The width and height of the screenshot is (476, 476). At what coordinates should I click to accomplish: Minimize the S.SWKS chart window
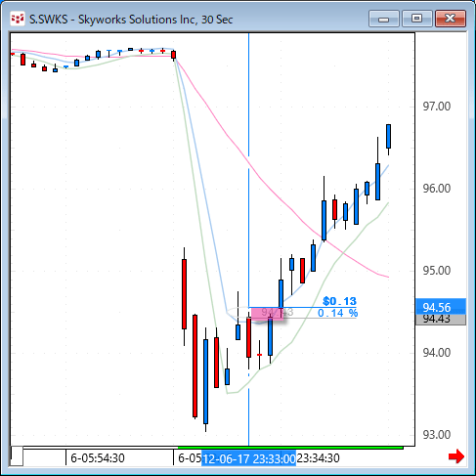point(384,19)
